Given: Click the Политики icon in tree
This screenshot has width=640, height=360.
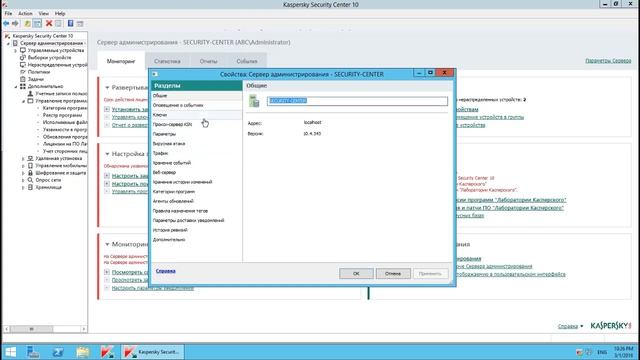Looking at the screenshot, I should point(23,72).
